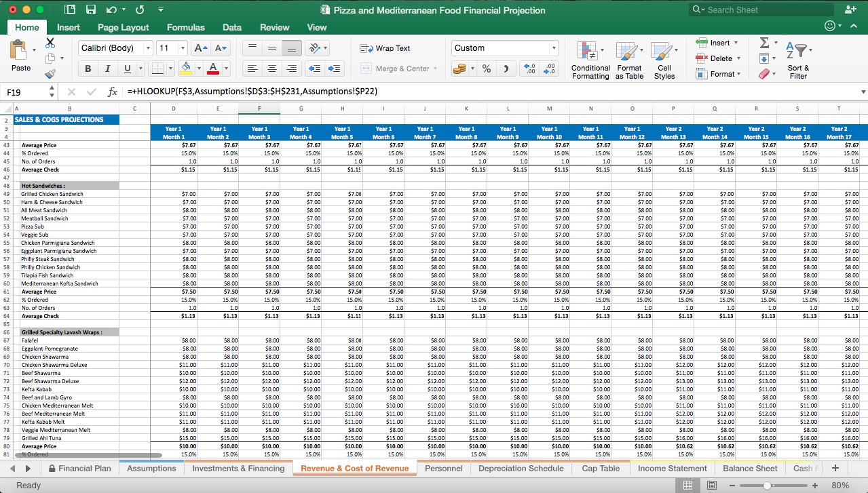Click Decrease Decimal icon
This screenshot has width=868, height=493.
tap(550, 68)
